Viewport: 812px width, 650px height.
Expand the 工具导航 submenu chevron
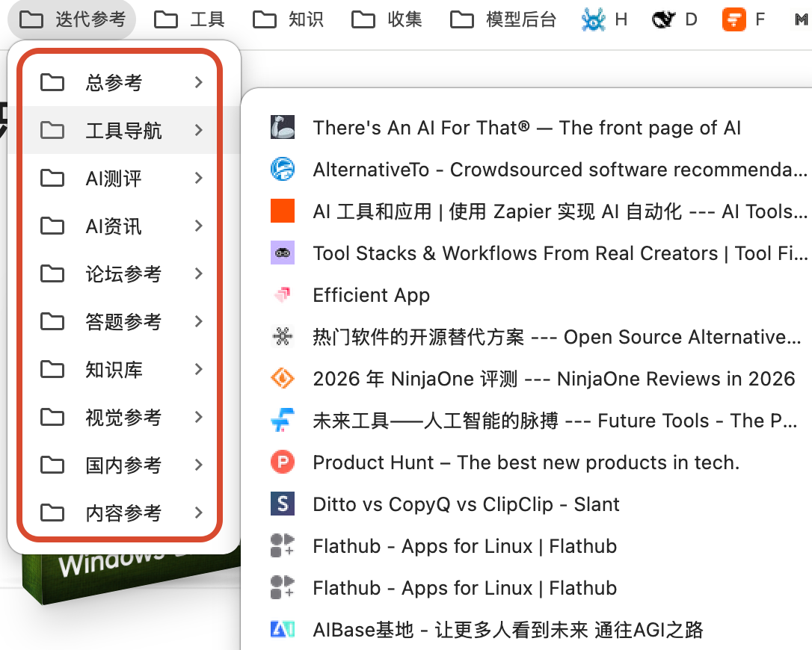click(198, 130)
